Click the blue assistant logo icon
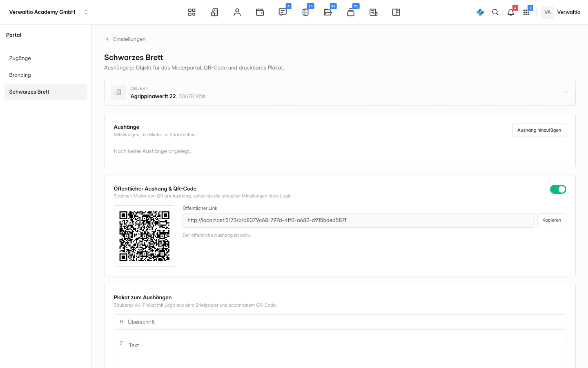This screenshot has width=588, height=368. coord(480,12)
